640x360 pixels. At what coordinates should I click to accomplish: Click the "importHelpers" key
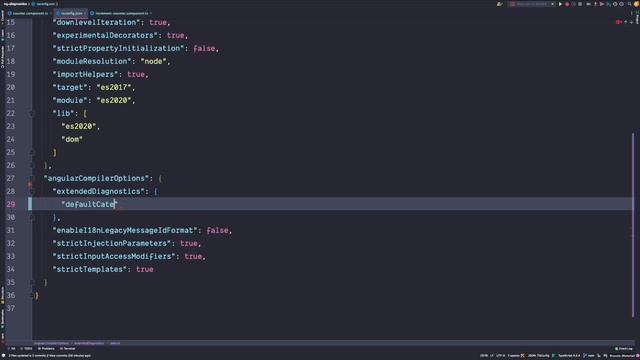(x=85, y=75)
